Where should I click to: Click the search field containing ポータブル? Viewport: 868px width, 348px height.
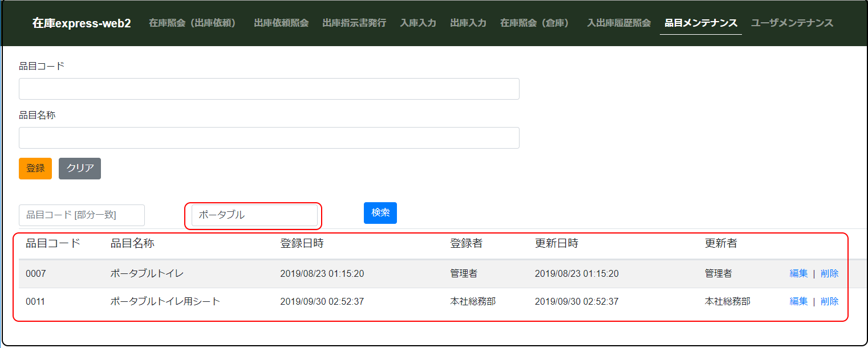(254, 215)
